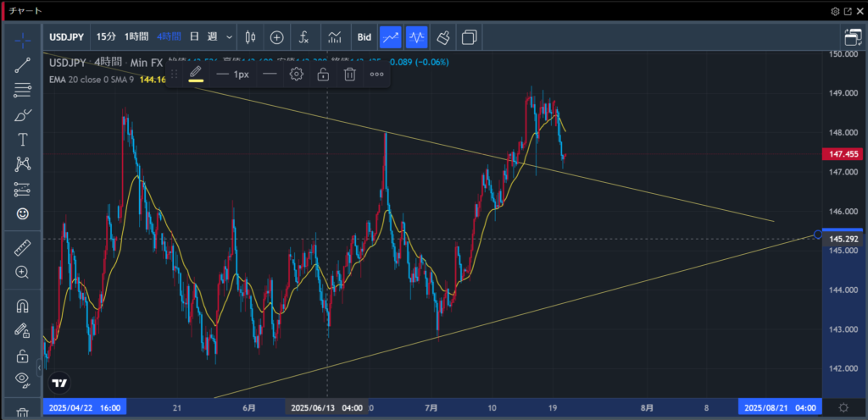Open the yellow line color picker
Image resolution: width=868 pixels, height=420 pixels.
[x=196, y=74]
